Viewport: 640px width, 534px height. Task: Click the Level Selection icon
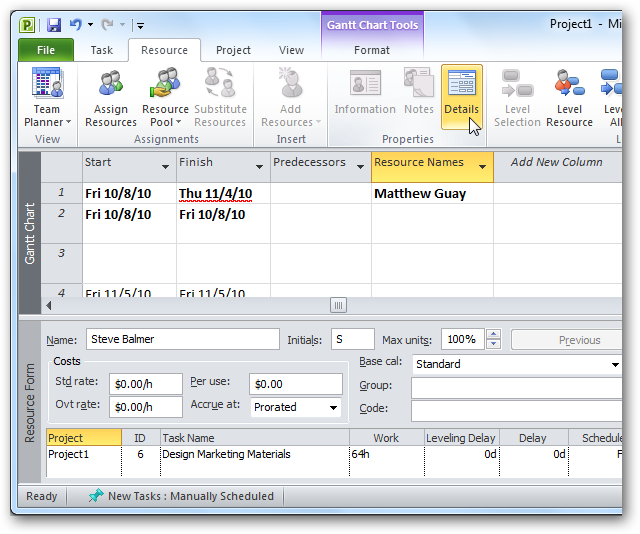(517, 98)
